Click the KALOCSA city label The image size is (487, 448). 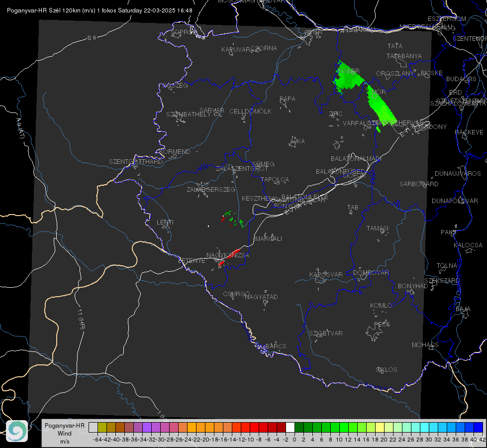468,245
